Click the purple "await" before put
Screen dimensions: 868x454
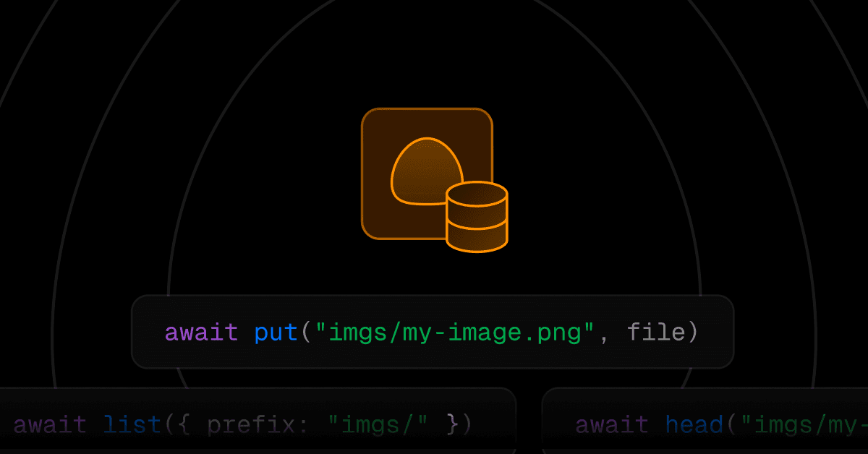(201, 333)
